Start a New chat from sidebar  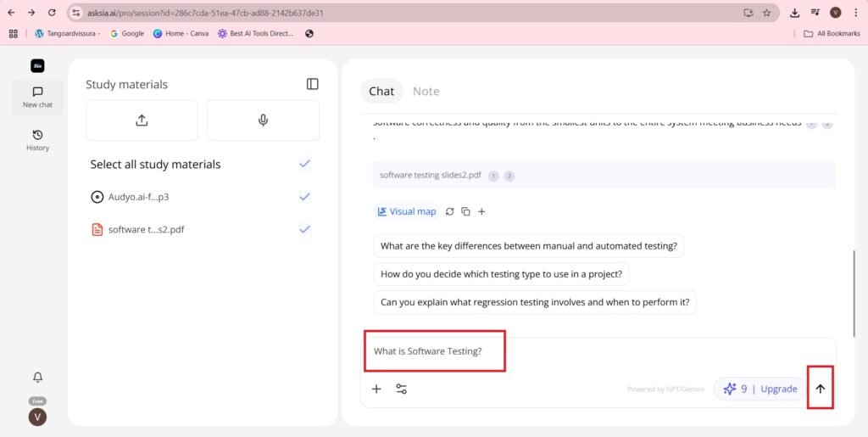[37, 97]
